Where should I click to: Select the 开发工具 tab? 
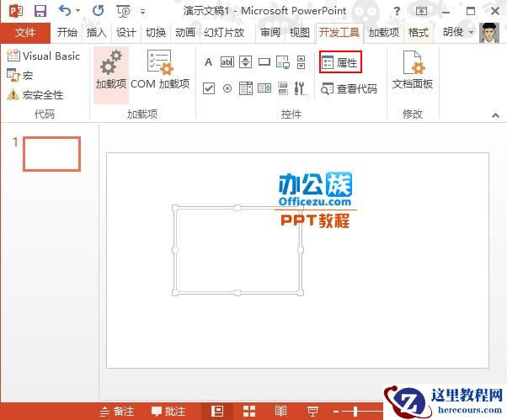pos(339,33)
